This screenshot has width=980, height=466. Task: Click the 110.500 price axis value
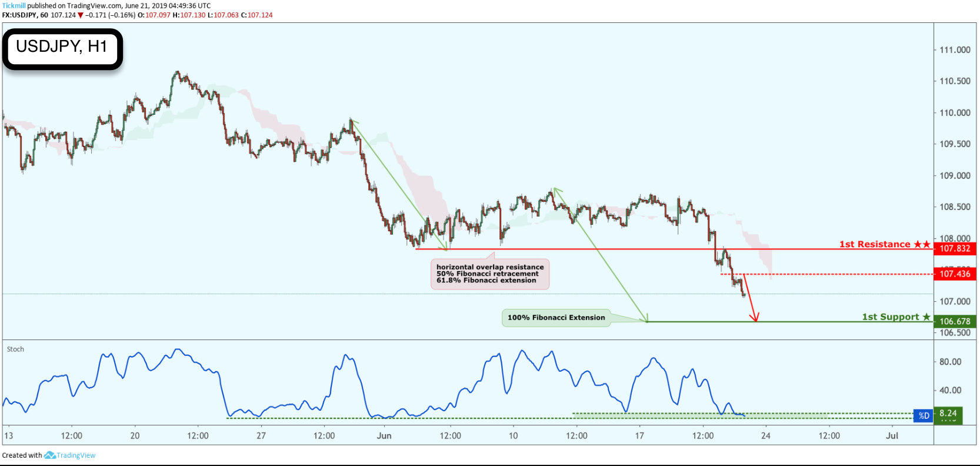[x=955, y=81]
